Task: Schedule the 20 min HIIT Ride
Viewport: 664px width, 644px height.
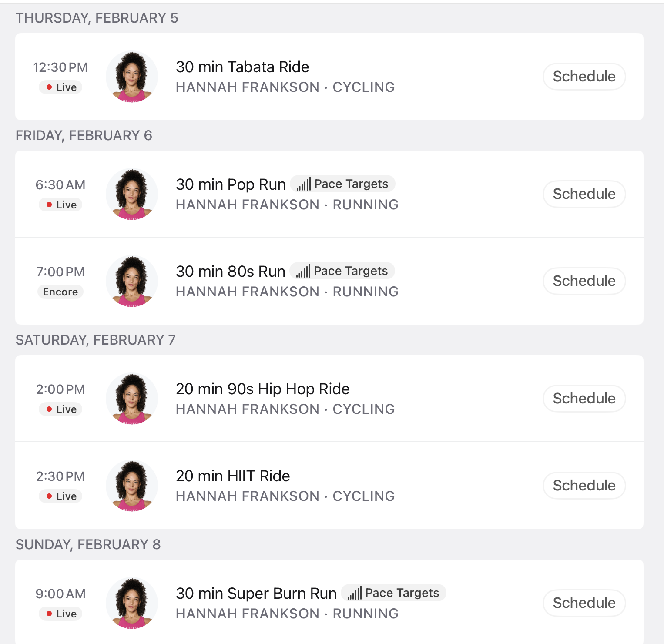Action: tap(584, 486)
